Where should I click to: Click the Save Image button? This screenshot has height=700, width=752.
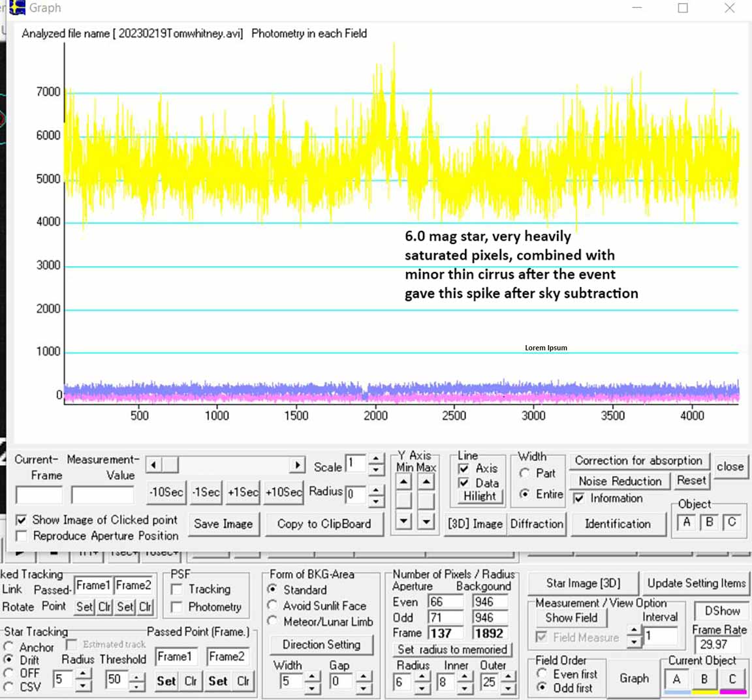point(223,524)
